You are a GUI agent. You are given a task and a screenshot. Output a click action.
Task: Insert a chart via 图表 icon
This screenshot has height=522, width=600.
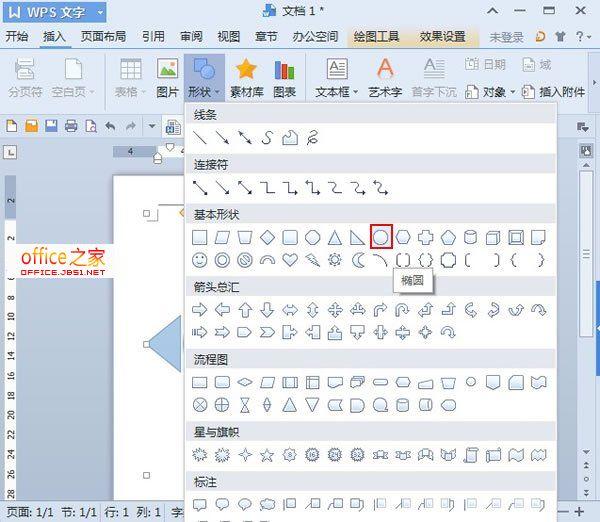[284, 78]
